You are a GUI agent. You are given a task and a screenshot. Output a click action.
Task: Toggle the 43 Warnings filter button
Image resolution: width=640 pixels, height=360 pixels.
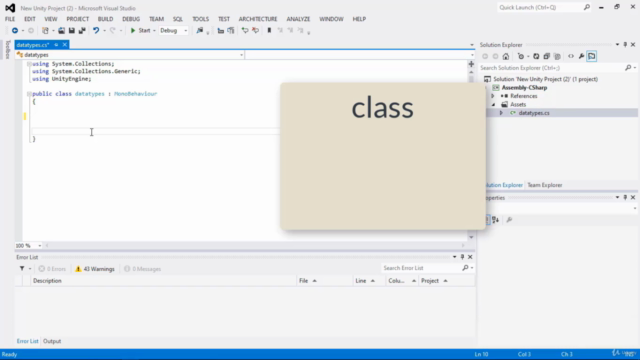click(x=95, y=269)
